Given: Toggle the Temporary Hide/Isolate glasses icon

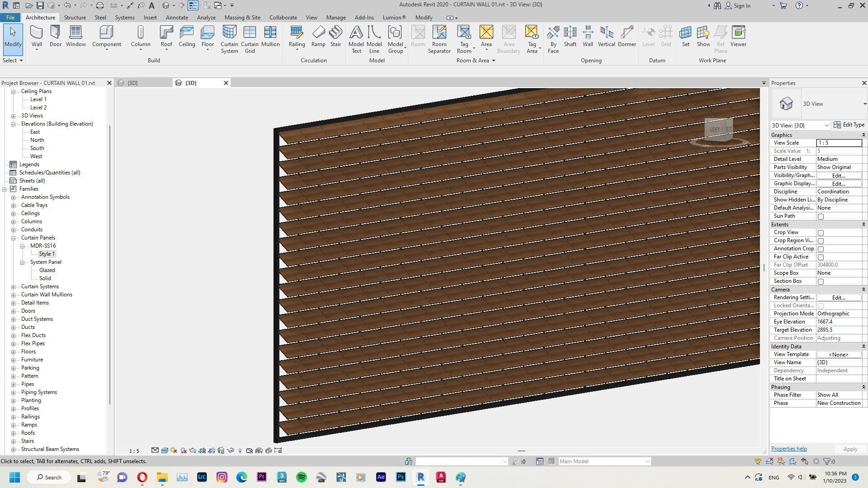Looking at the screenshot, I should 230,450.
